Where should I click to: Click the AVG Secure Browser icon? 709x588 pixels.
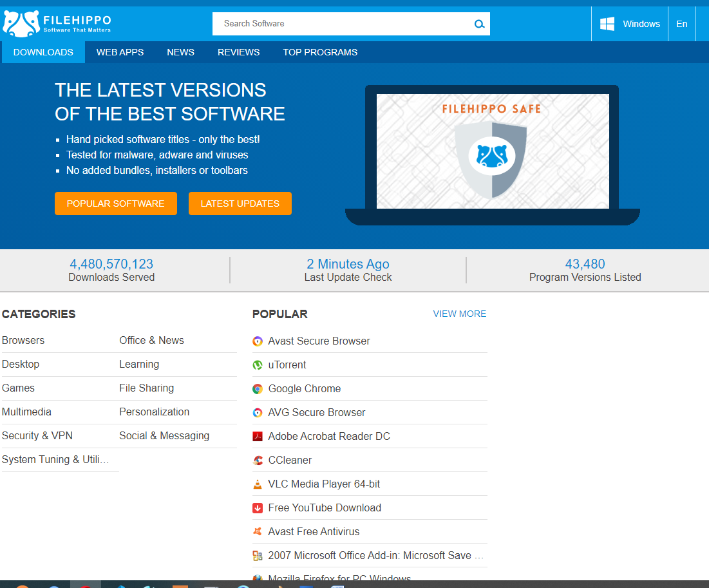[258, 413]
